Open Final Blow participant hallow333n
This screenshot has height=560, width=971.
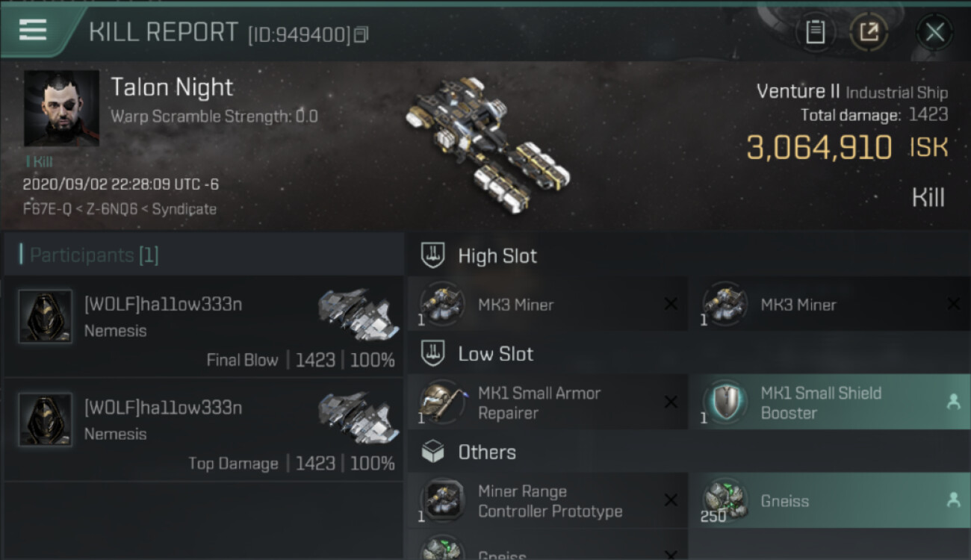[x=204, y=327]
